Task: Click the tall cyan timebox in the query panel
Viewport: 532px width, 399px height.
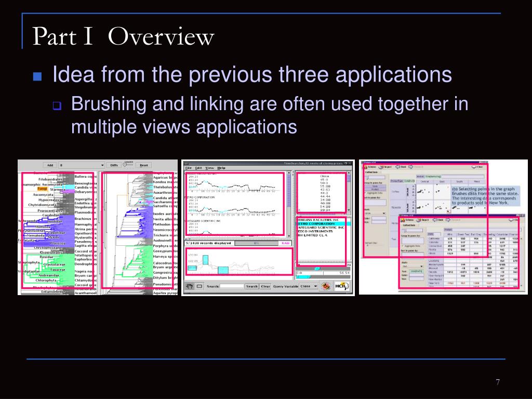Action: click(x=205, y=260)
